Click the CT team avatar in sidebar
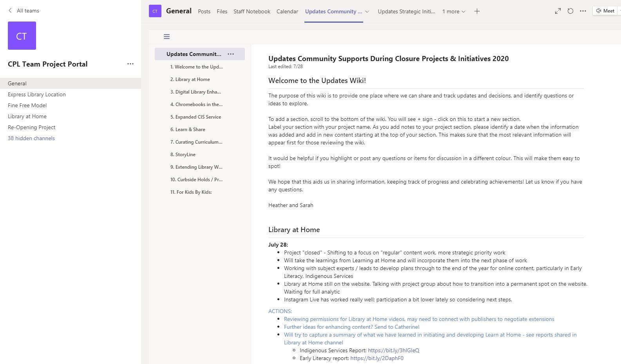621x364 pixels. click(x=22, y=36)
